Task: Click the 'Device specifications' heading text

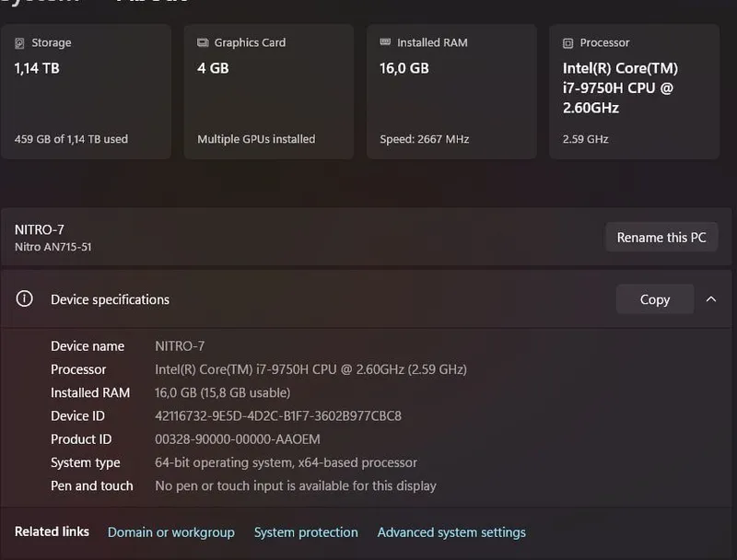Action: (x=110, y=299)
